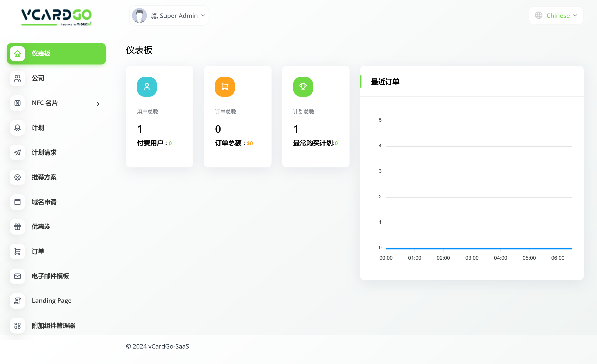Click the paper plane icon for 计划请求
597x364 pixels.
[17, 153]
